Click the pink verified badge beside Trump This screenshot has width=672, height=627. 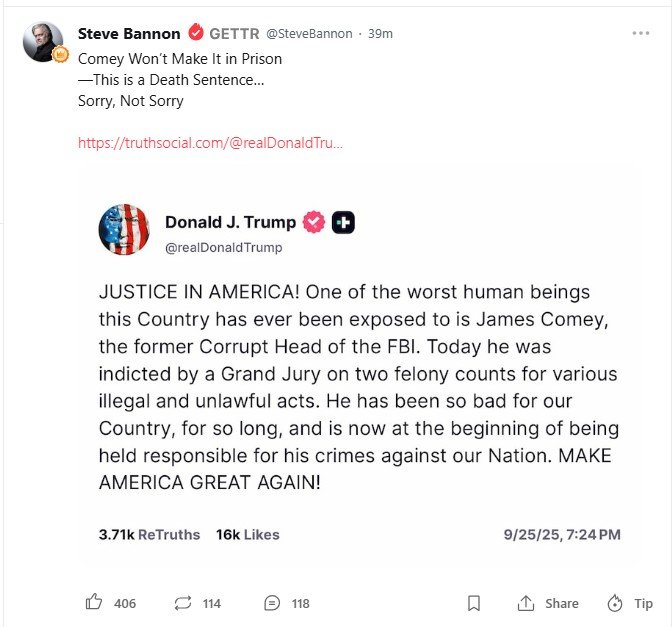[314, 222]
